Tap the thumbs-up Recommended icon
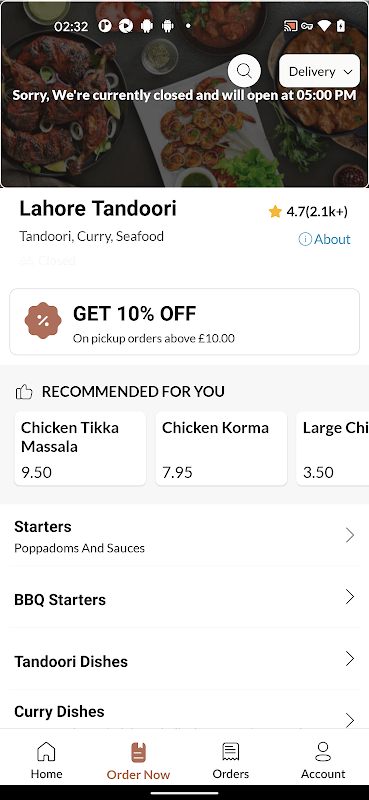This screenshot has width=369, height=800. point(23,392)
